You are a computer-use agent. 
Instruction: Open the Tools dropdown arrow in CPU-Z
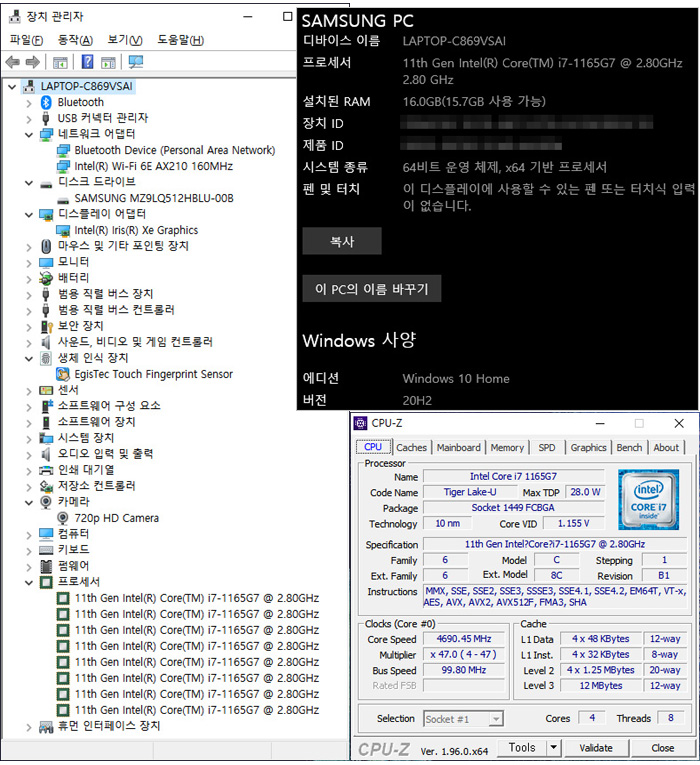tap(553, 747)
